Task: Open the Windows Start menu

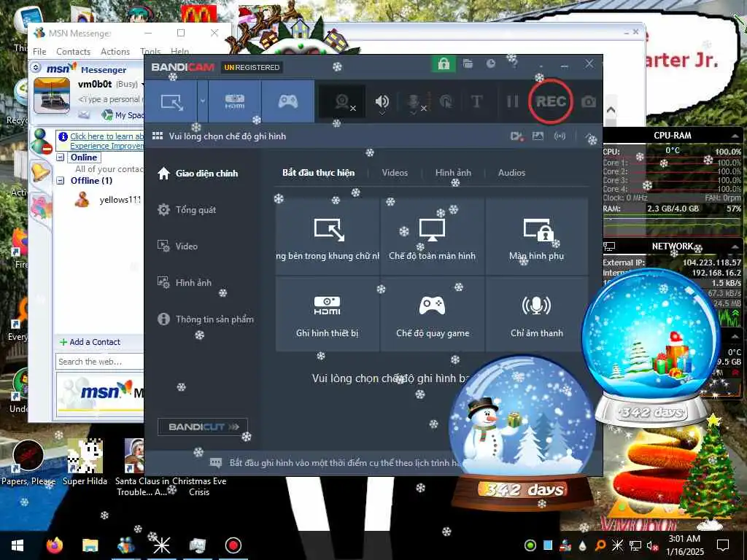Action: coord(18,545)
